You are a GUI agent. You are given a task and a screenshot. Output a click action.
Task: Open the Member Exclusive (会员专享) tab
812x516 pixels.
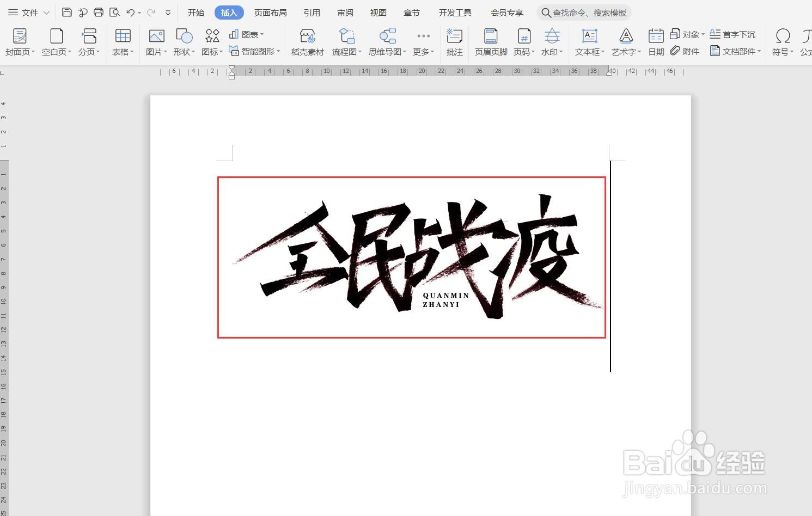[507, 13]
